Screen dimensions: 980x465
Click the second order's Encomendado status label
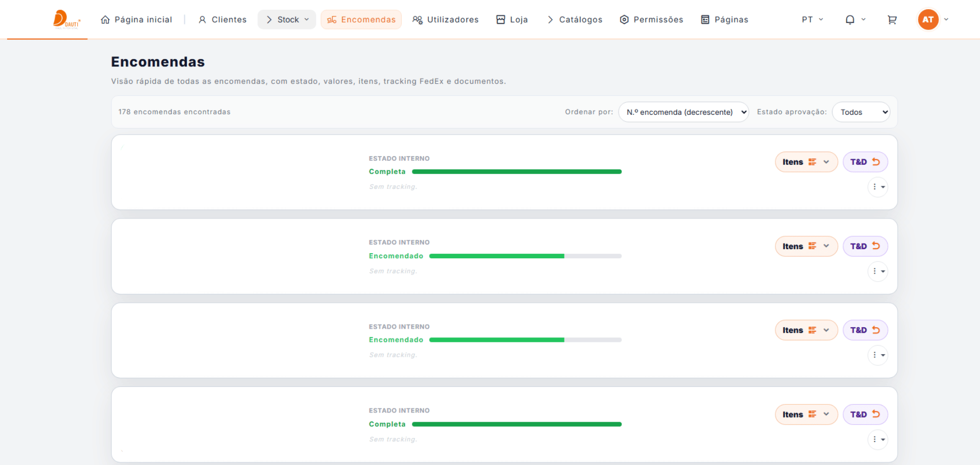pyautogui.click(x=396, y=256)
